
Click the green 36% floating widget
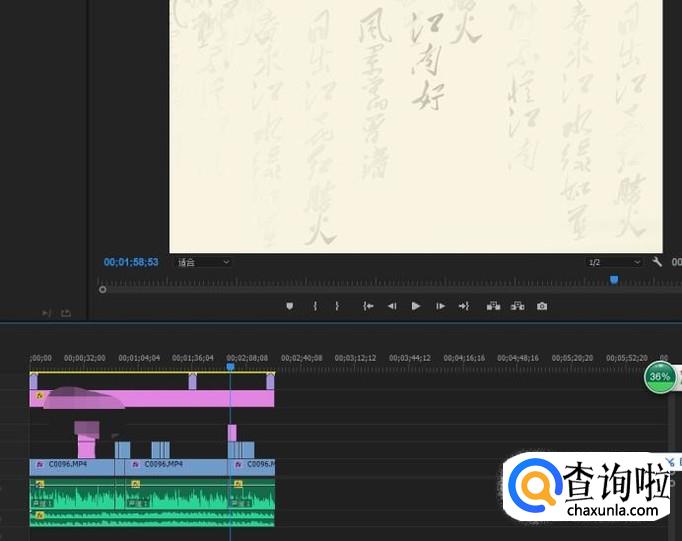click(660, 377)
